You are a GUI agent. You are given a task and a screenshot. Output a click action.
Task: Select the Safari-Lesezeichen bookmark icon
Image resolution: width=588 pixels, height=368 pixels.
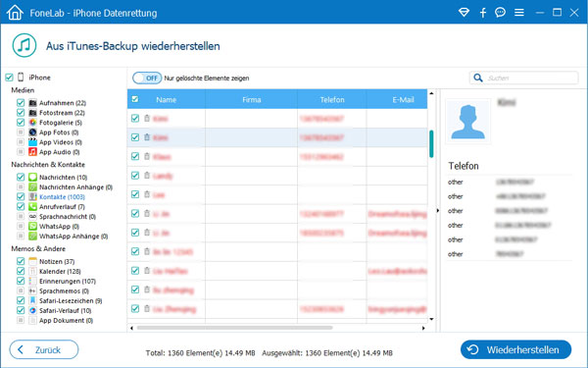32,300
